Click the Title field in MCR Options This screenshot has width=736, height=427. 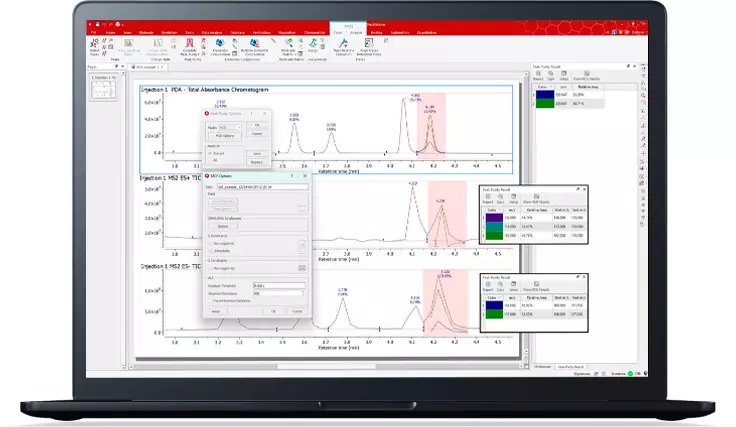262,187
